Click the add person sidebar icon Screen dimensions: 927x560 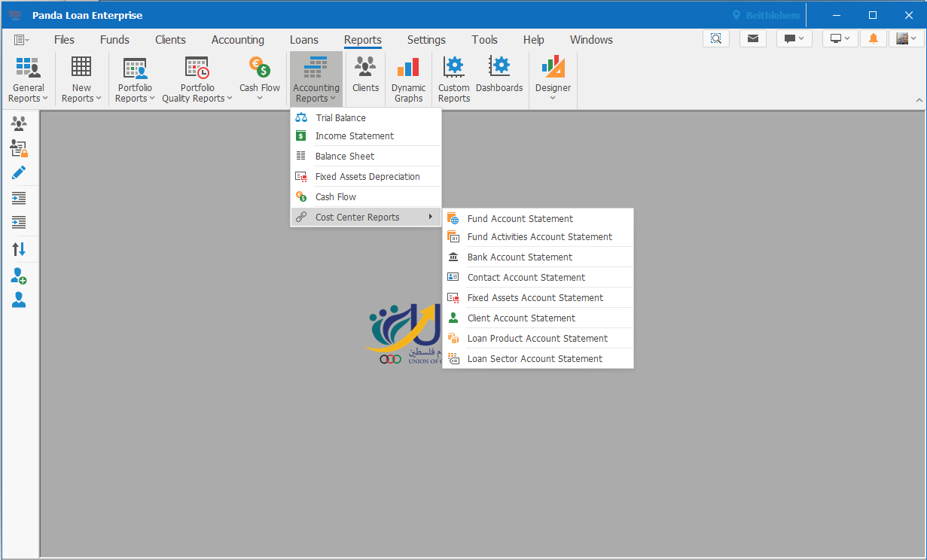click(19, 275)
